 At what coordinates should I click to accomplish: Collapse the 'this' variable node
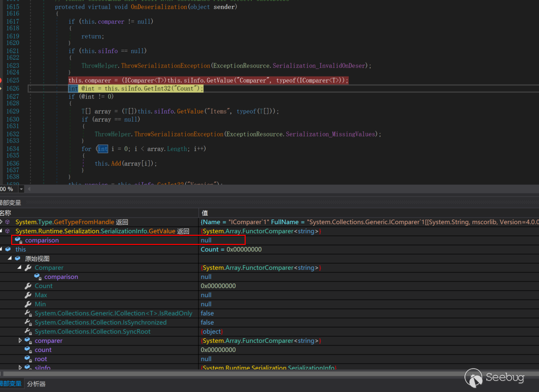pyautogui.click(x=2, y=250)
